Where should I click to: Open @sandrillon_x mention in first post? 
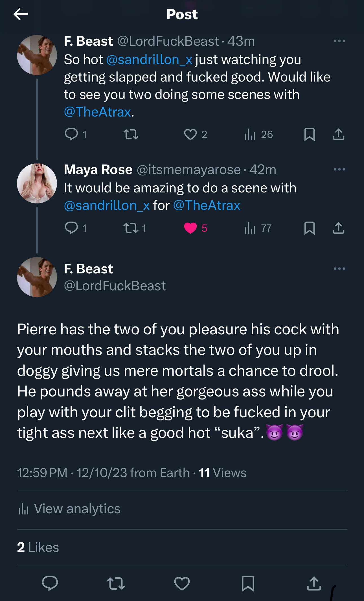coord(149,60)
